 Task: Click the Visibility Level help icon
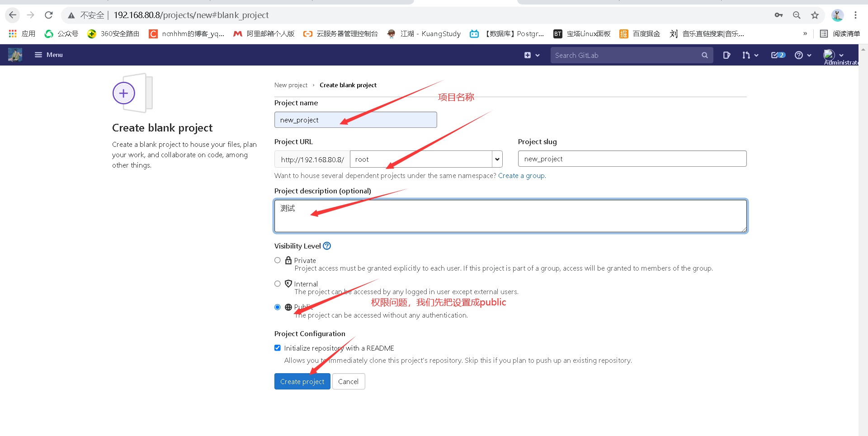pos(326,246)
